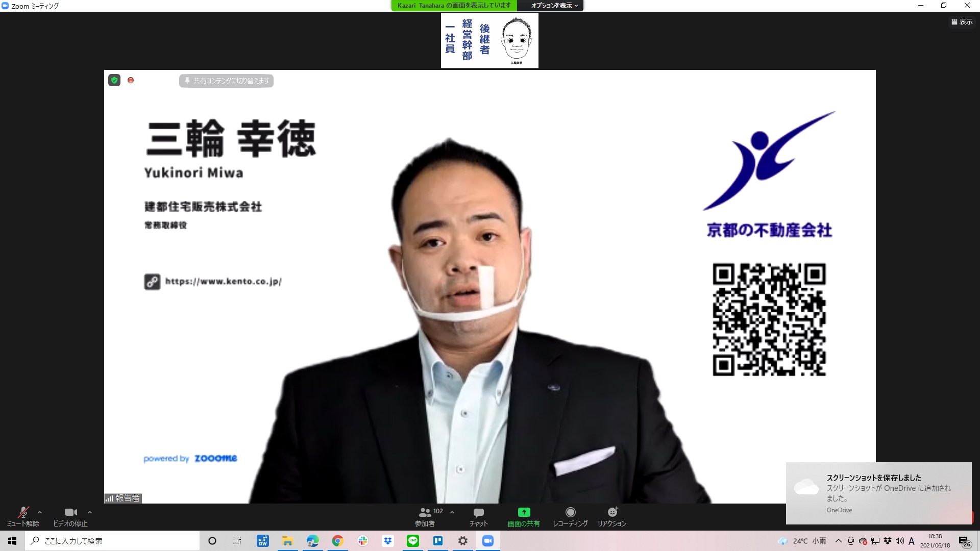
Task: Open LINE from the taskbar
Action: pyautogui.click(x=413, y=541)
